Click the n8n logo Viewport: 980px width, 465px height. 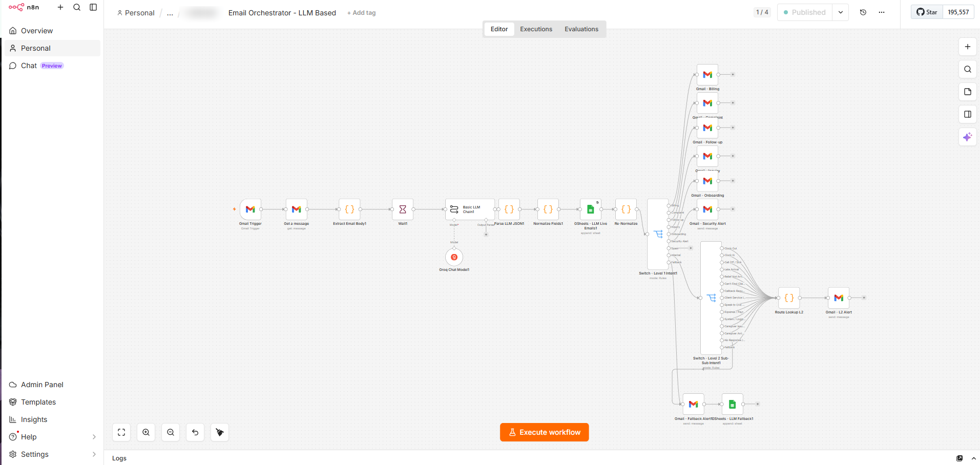click(x=24, y=7)
